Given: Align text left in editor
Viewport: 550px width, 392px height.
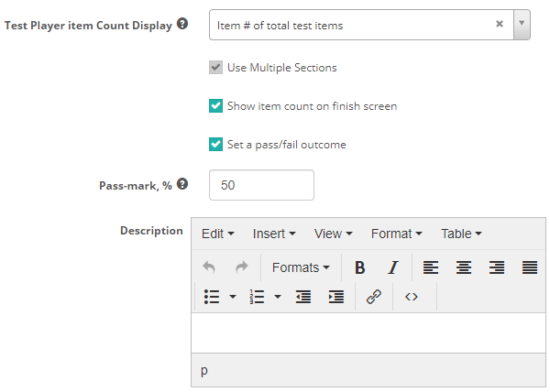Looking at the screenshot, I should (430, 267).
